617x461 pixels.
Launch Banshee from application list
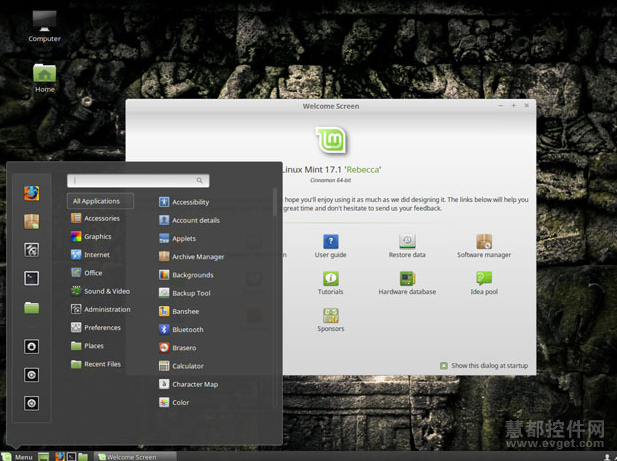179,311
